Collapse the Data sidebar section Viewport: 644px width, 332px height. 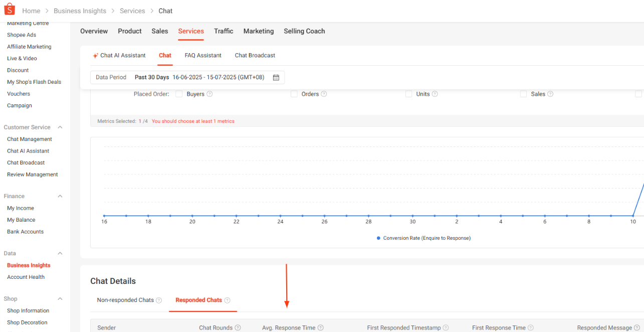coord(60,253)
